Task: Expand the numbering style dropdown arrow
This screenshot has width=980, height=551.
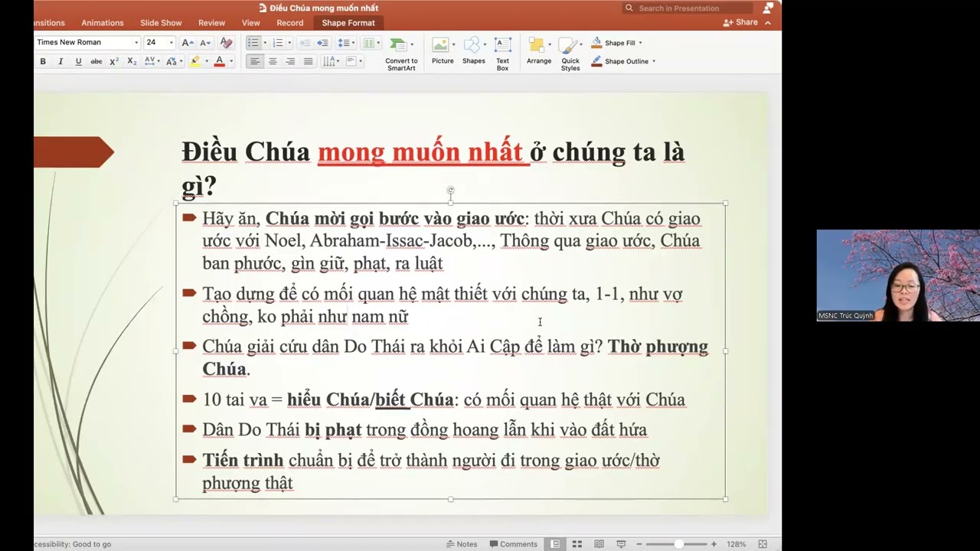Action: coord(289,43)
